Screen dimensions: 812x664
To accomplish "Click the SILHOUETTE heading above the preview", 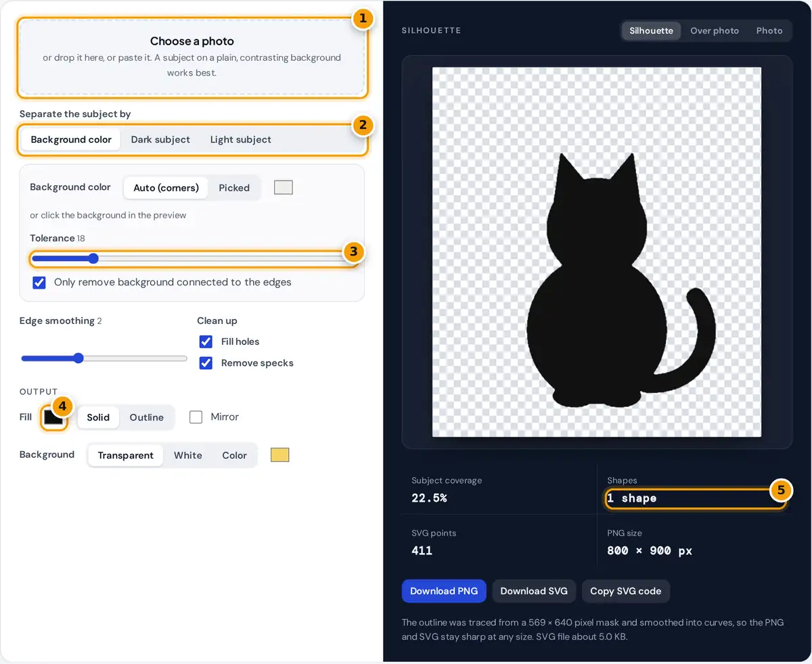I will point(431,31).
